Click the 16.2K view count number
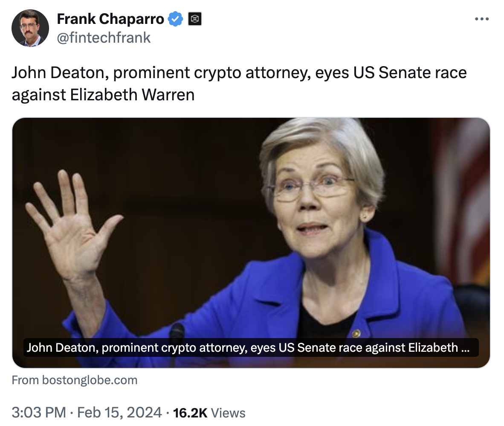This screenshot has width=504, height=426. [x=190, y=413]
